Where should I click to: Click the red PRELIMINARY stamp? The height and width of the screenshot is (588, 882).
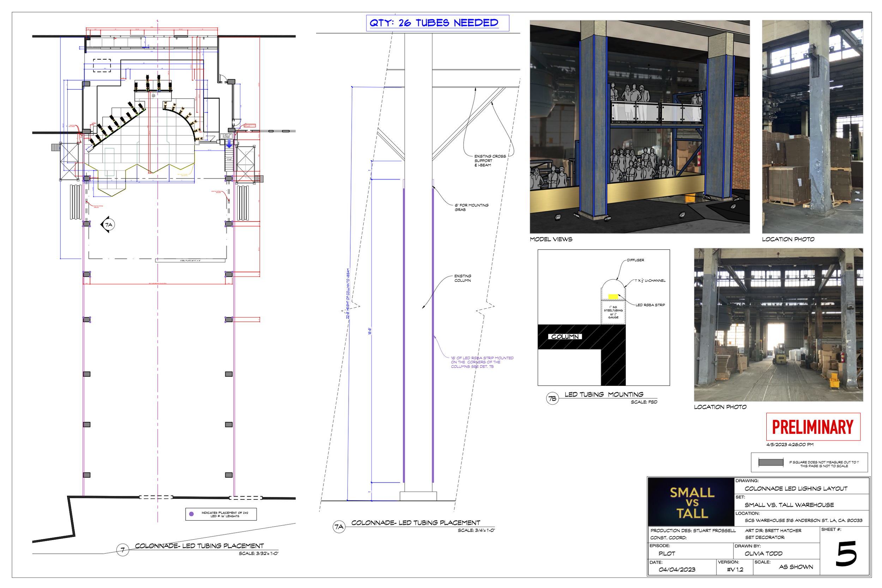(812, 427)
